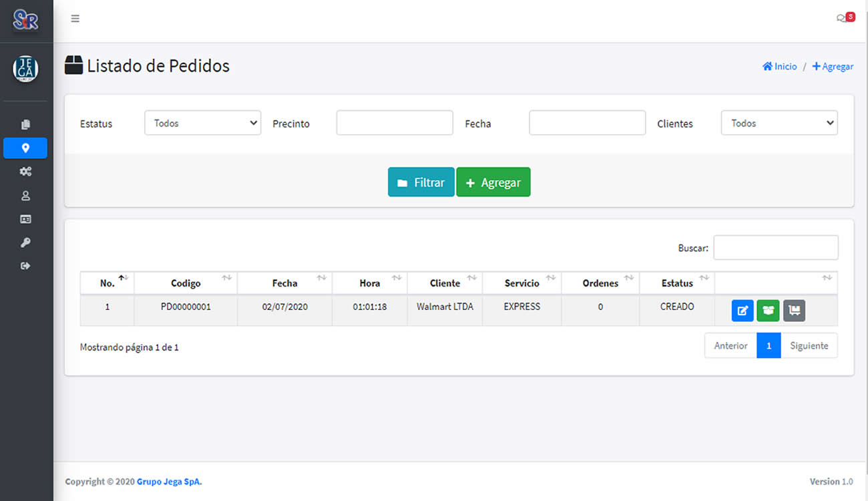Click into the Buscar search field
The height and width of the screenshot is (501, 868).
click(x=775, y=248)
